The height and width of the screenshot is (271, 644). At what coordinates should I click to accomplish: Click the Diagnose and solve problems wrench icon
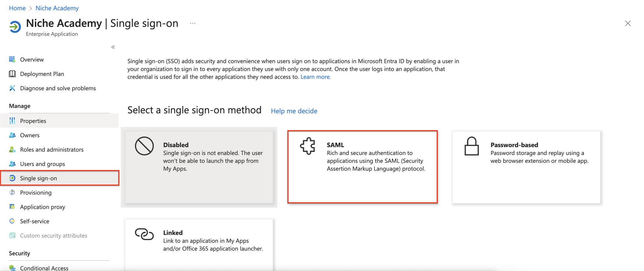pyautogui.click(x=12, y=88)
